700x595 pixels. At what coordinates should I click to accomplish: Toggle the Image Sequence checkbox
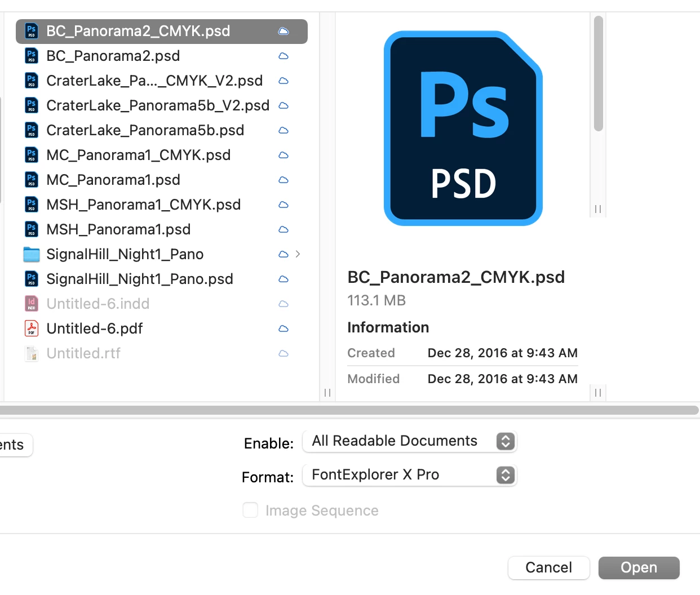tap(250, 510)
